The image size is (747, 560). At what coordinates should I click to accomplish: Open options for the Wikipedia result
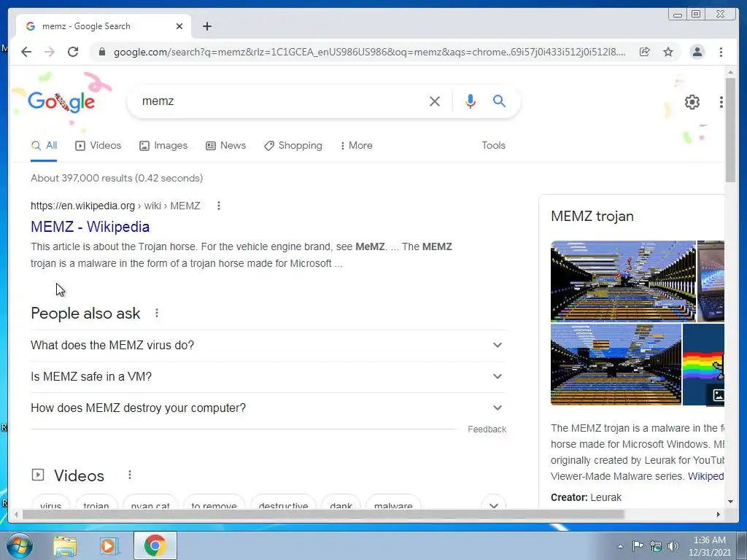[x=219, y=206]
